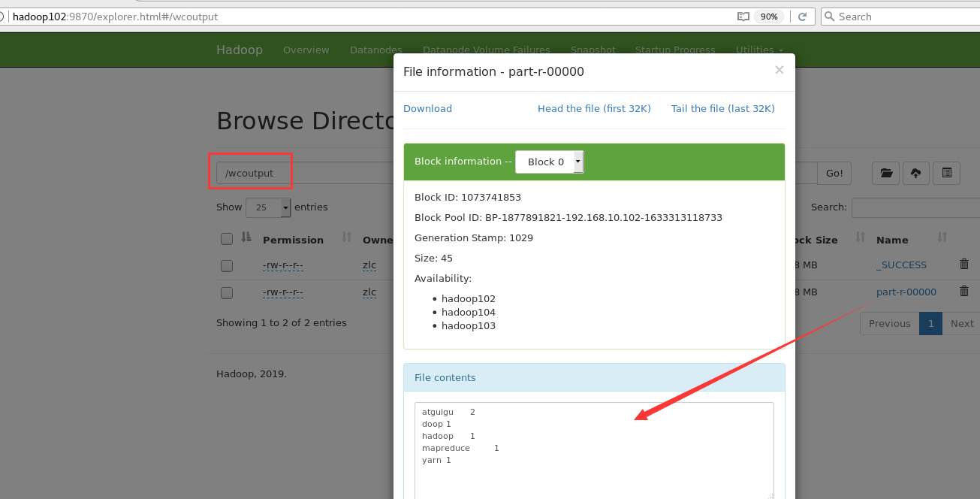Open the create directory folder icon
This screenshot has width=980, height=499.
(886, 173)
